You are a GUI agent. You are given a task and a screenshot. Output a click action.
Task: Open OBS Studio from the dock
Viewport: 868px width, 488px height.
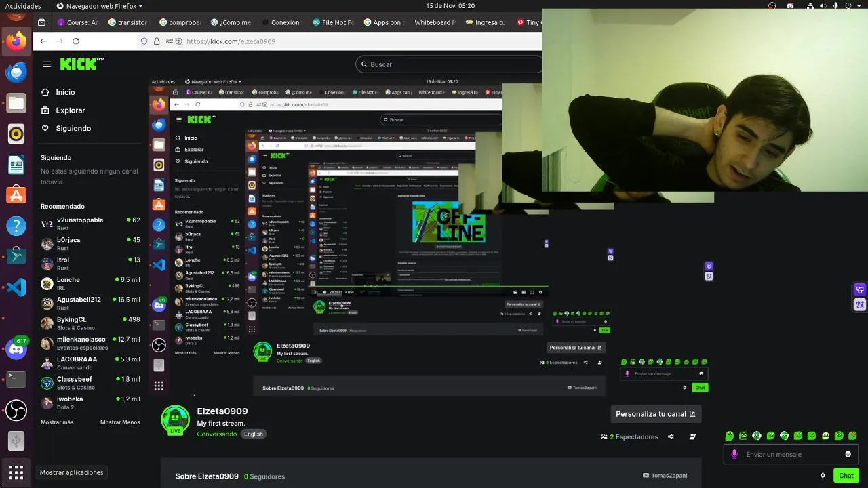click(x=16, y=410)
